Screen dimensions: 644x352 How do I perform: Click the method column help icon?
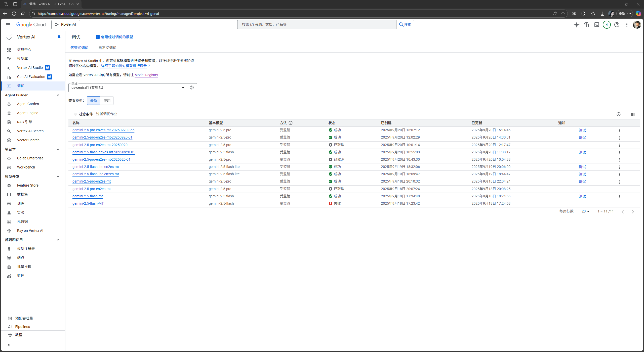pyautogui.click(x=291, y=123)
